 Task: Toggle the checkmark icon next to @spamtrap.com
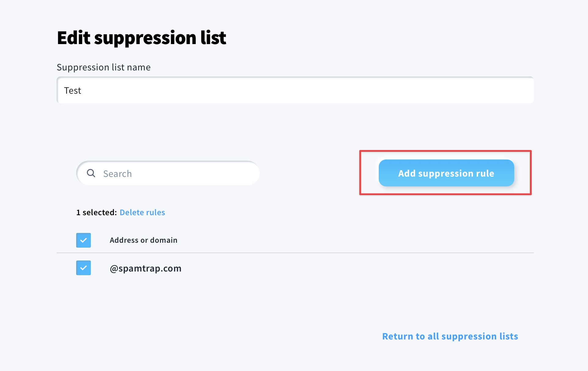[84, 268]
